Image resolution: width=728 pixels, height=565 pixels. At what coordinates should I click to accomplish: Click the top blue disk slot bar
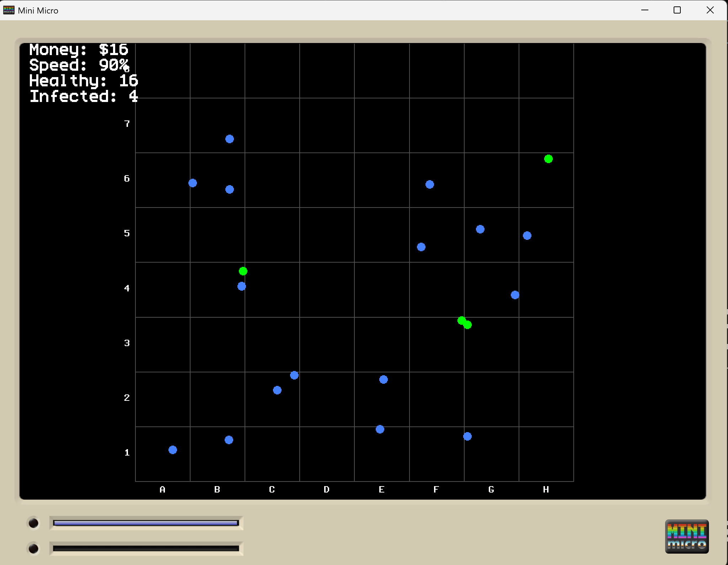[146, 523]
